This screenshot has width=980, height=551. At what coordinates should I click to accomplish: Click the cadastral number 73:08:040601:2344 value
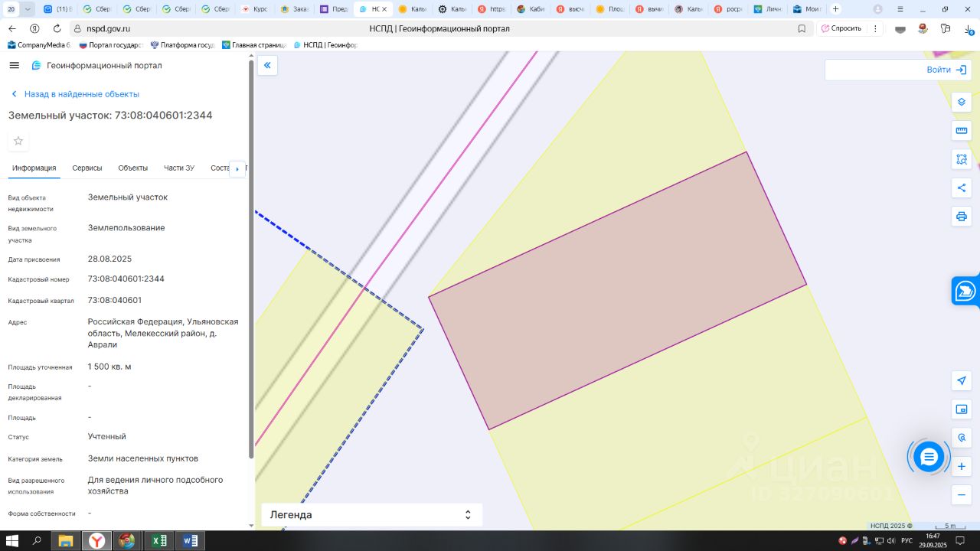coord(126,279)
